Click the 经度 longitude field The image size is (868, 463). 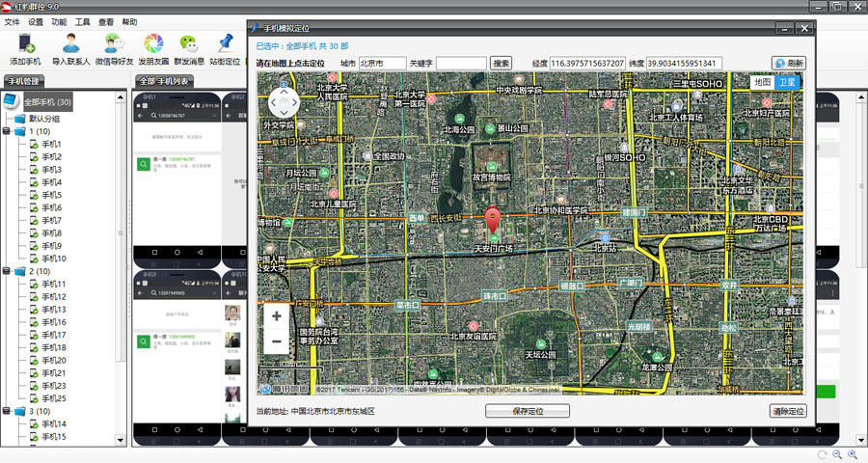[x=587, y=63]
